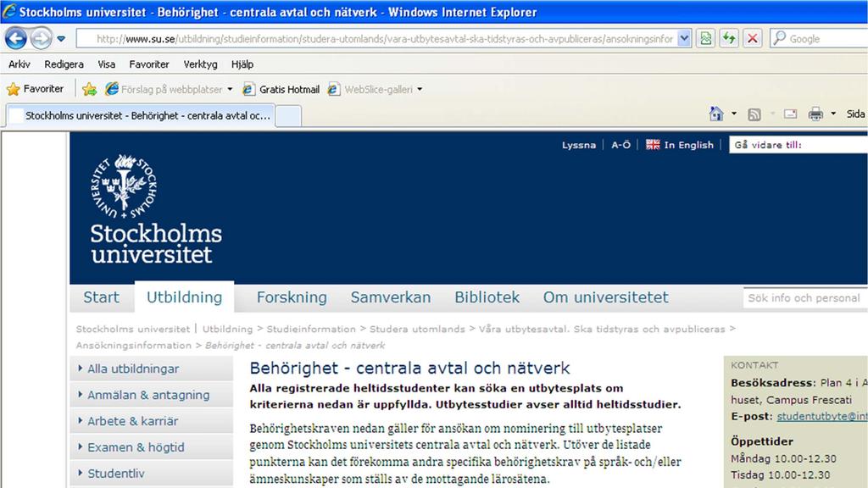Open the Verktyg menu
The height and width of the screenshot is (488, 868).
tap(200, 64)
